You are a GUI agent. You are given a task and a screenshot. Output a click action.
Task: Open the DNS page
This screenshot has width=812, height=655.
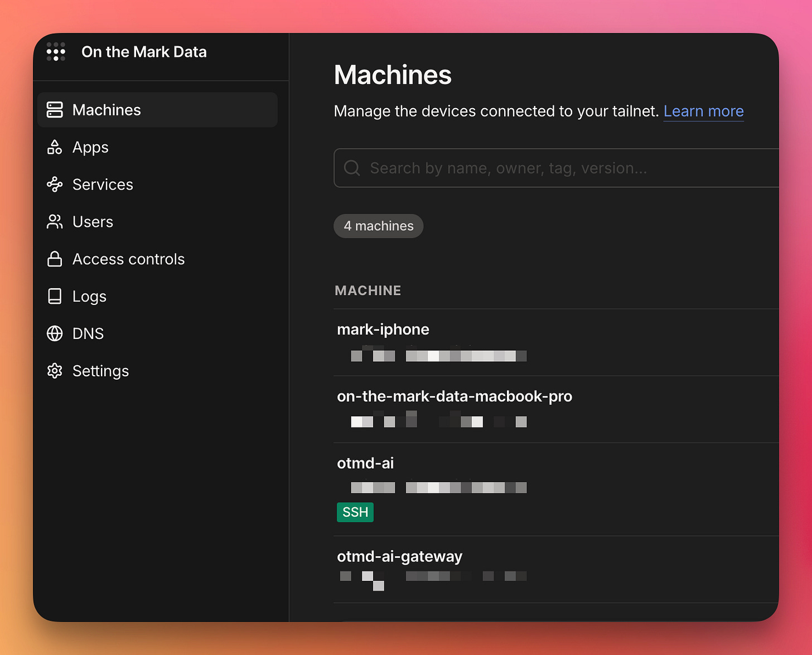[x=157, y=333]
